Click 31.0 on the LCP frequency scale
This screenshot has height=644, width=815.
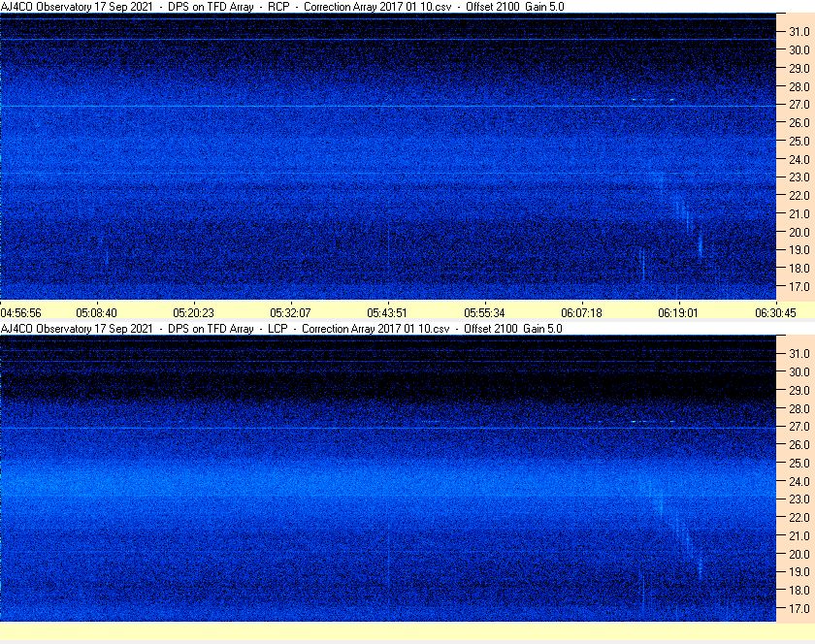tap(799, 353)
